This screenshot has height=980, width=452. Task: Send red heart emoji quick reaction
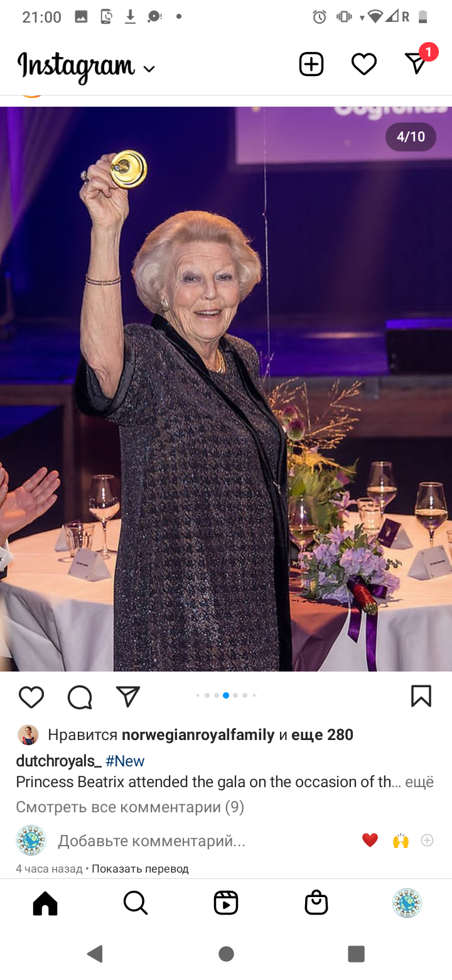coord(370,841)
